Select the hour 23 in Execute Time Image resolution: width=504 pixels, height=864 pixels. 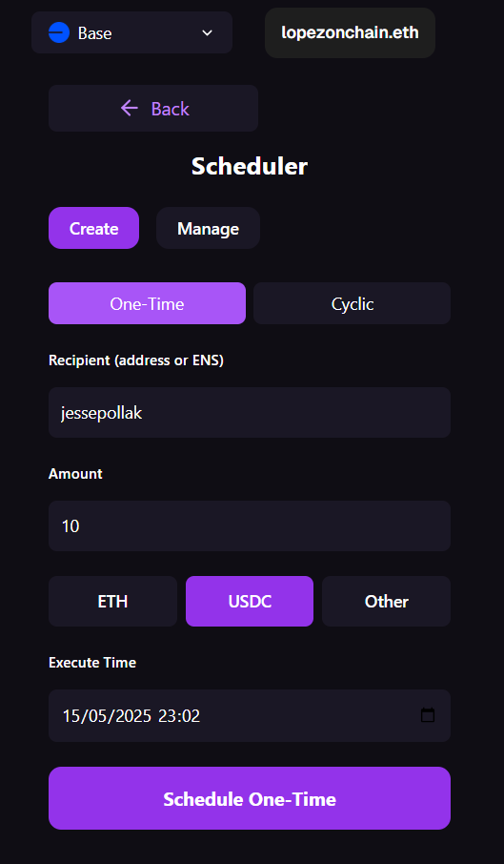click(x=167, y=716)
